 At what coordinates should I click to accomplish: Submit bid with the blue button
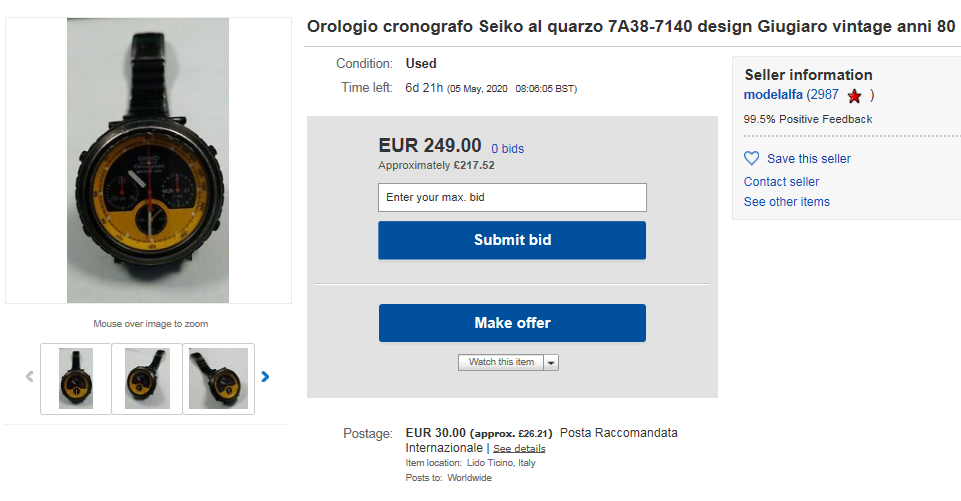pos(512,240)
